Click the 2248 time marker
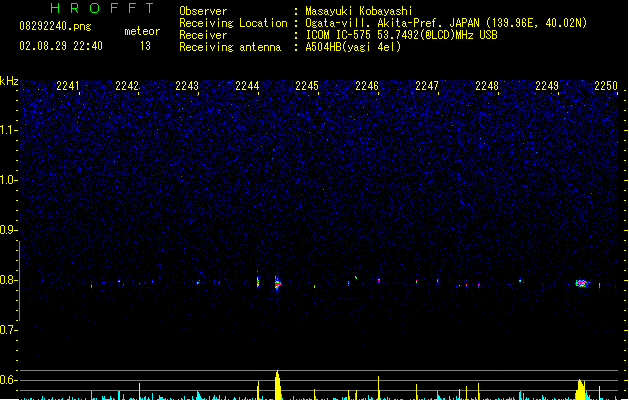 click(487, 86)
